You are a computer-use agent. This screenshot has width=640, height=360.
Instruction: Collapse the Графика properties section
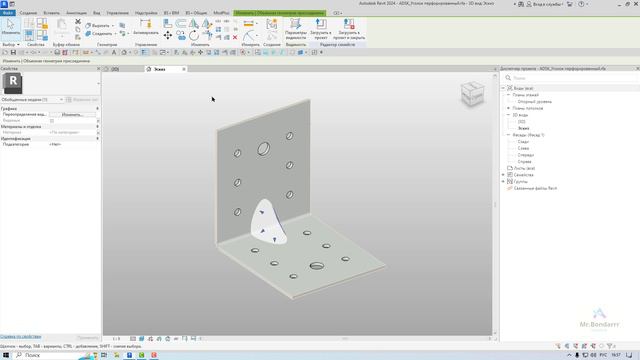[97, 109]
